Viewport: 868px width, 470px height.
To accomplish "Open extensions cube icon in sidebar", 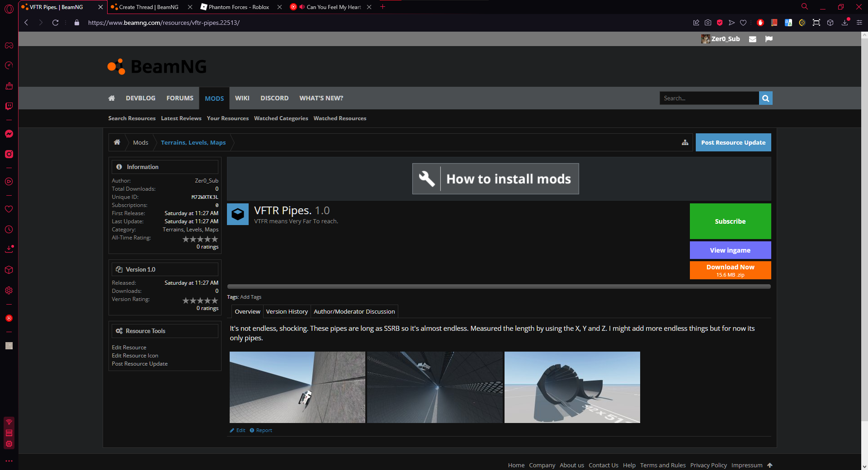I will click(x=9, y=270).
